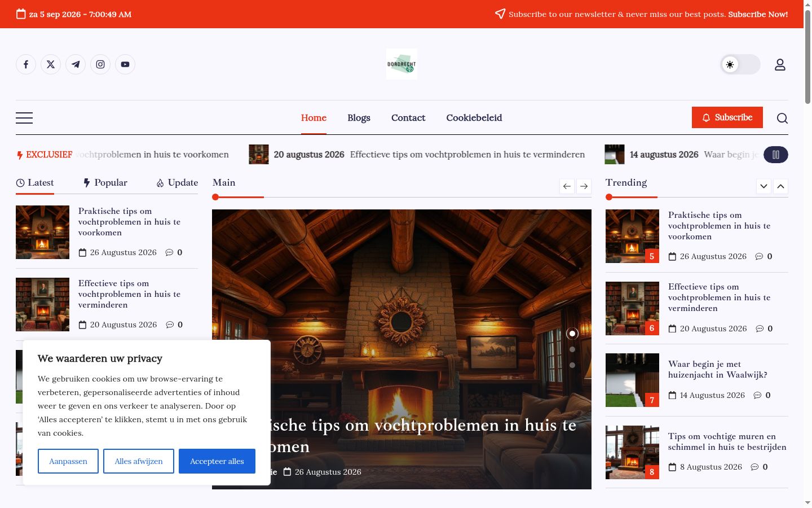Click comment count on Latest 'Effectieve tips' article
812x508 pixels.
pos(174,325)
